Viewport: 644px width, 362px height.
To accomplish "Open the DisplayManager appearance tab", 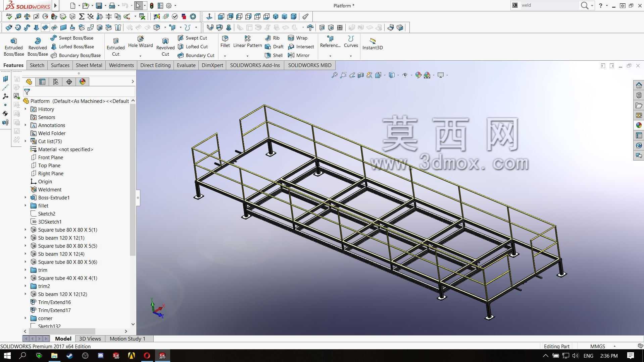I will tap(83, 81).
